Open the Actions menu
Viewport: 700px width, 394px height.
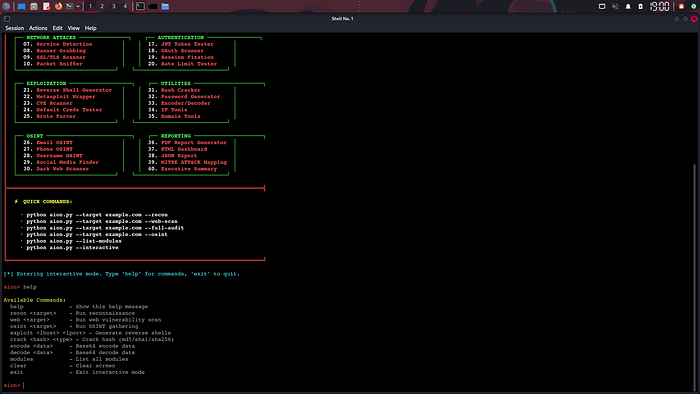[x=38, y=28]
